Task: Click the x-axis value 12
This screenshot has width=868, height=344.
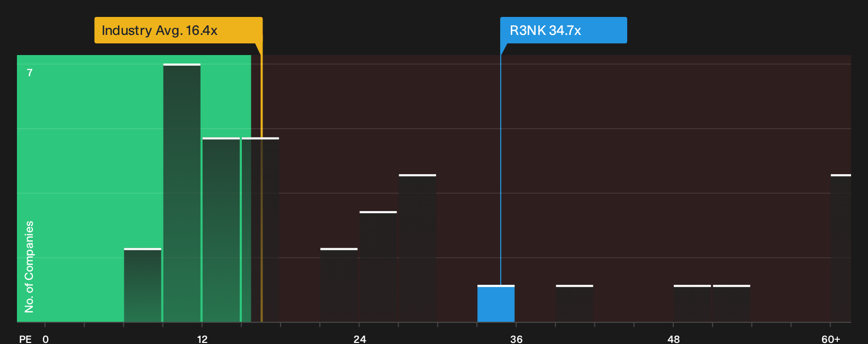Action: click(x=202, y=339)
